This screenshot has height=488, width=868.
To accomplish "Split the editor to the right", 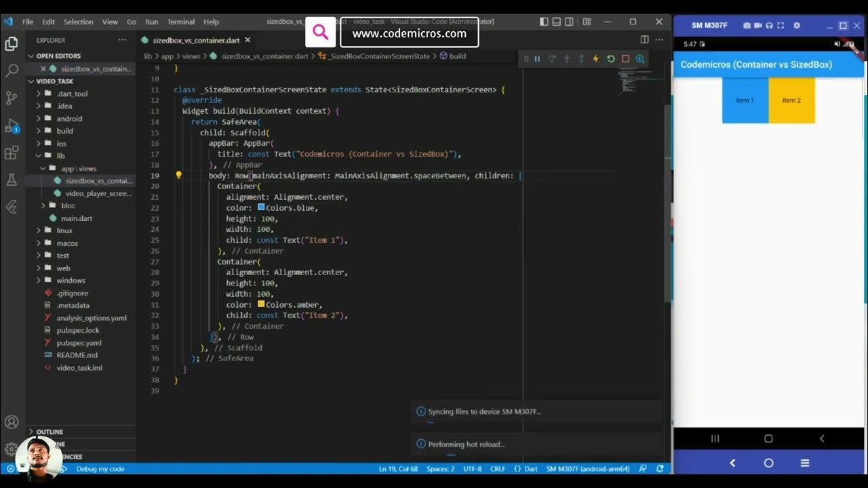I will tap(645, 40).
